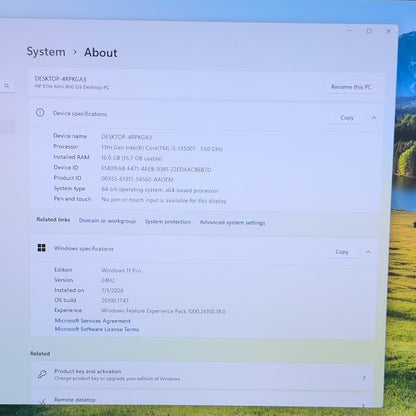The width and height of the screenshot is (416, 416).
Task: Select the OS build value 26100.1742
Action: click(115, 300)
